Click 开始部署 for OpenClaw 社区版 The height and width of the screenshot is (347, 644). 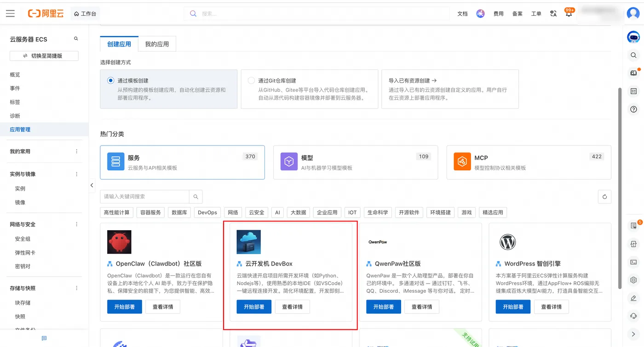pyautogui.click(x=125, y=307)
